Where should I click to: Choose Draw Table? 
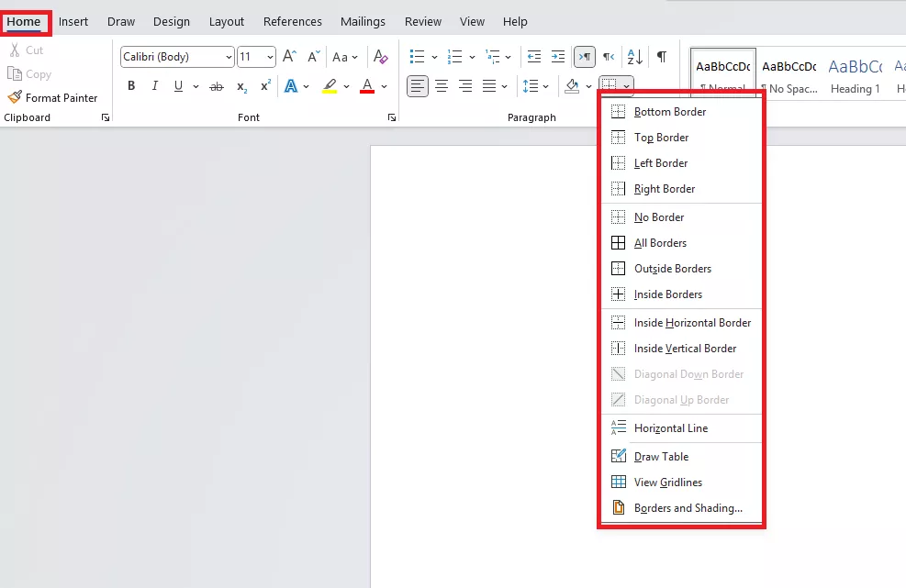click(x=682, y=456)
